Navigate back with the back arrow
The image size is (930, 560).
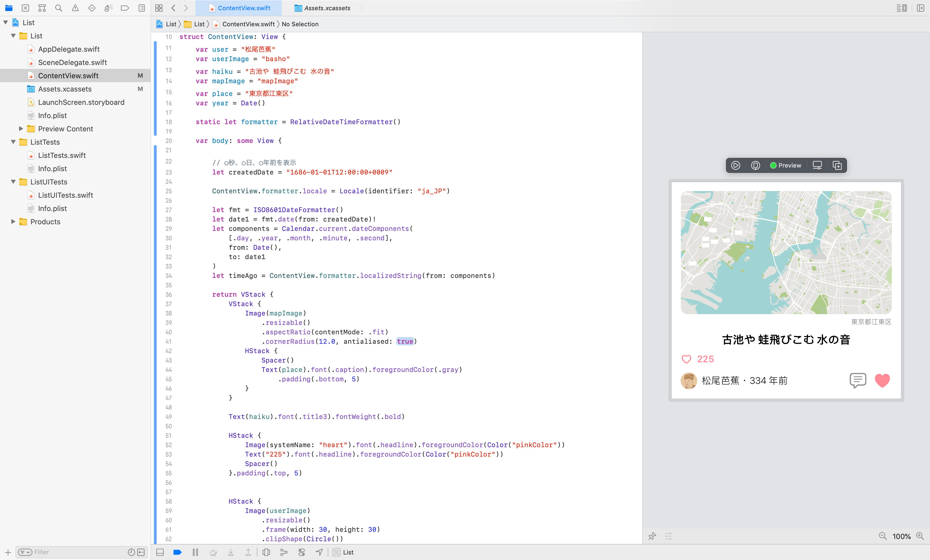point(173,8)
